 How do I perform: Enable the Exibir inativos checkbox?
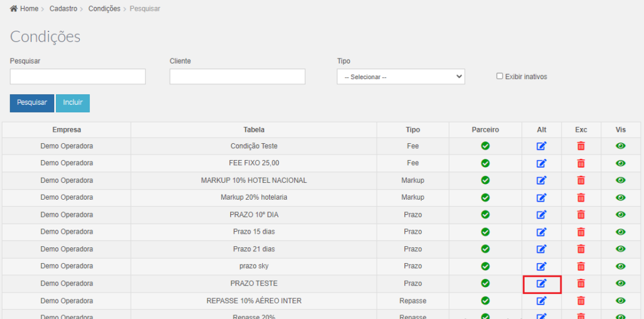pyautogui.click(x=499, y=76)
